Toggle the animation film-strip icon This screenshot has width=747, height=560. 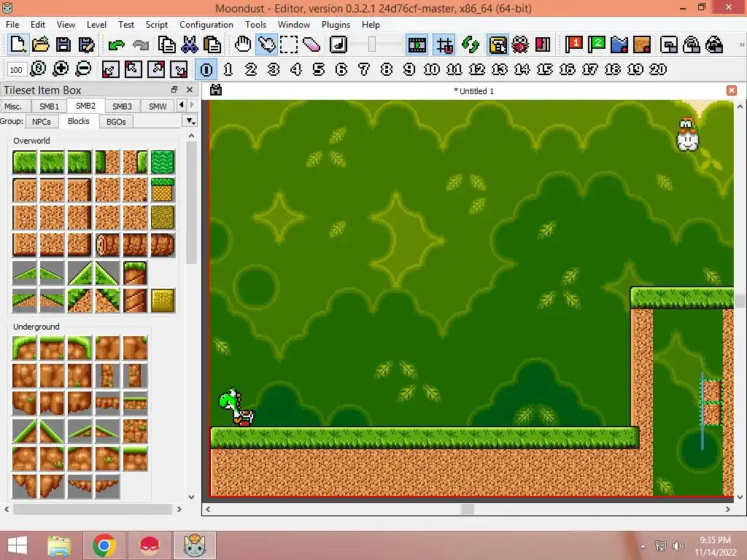pyautogui.click(x=417, y=44)
